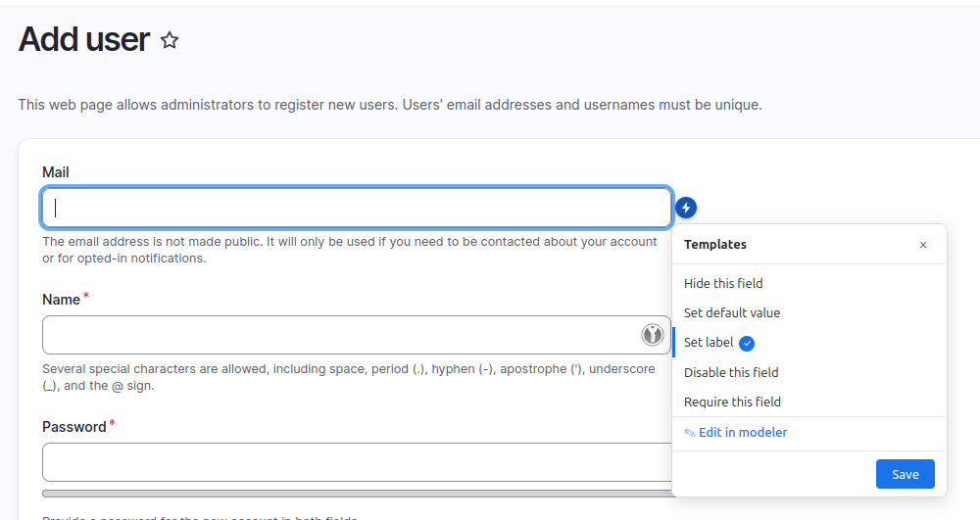The height and width of the screenshot is (520, 980).
Task: Click the star icon beside Add user title
Action: coord(170,40)
